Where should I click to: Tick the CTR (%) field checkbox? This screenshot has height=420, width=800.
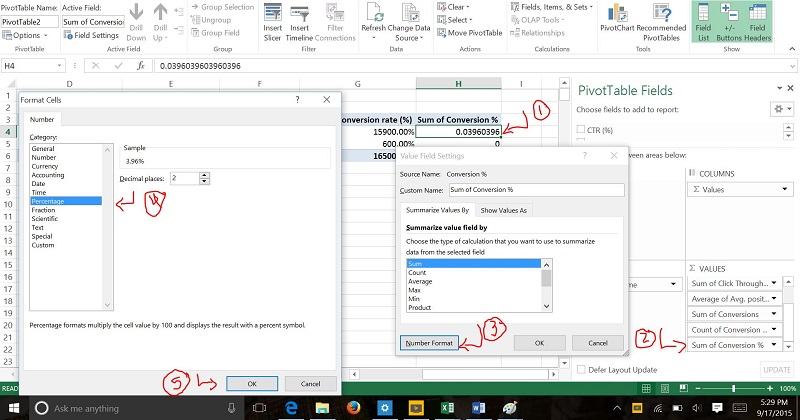click(x=581, y=130)
